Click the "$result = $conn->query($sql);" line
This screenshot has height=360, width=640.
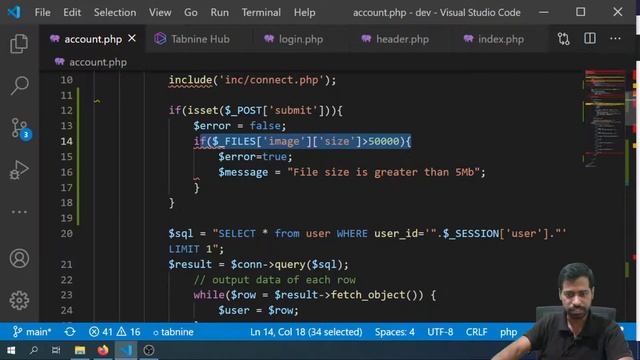click(258, 264)
